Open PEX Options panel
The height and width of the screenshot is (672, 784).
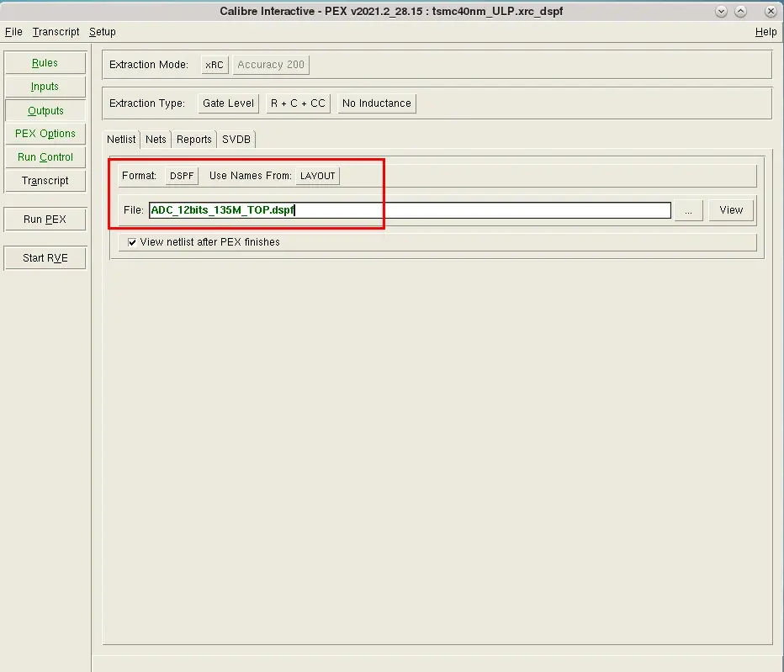[45, 134]
